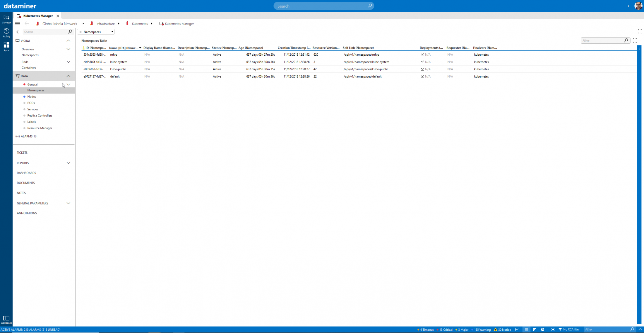Image resolution: width=644 pixels, height=333 pixels.
Task: Select Resource Manager data page
Action: pos(40,128)
